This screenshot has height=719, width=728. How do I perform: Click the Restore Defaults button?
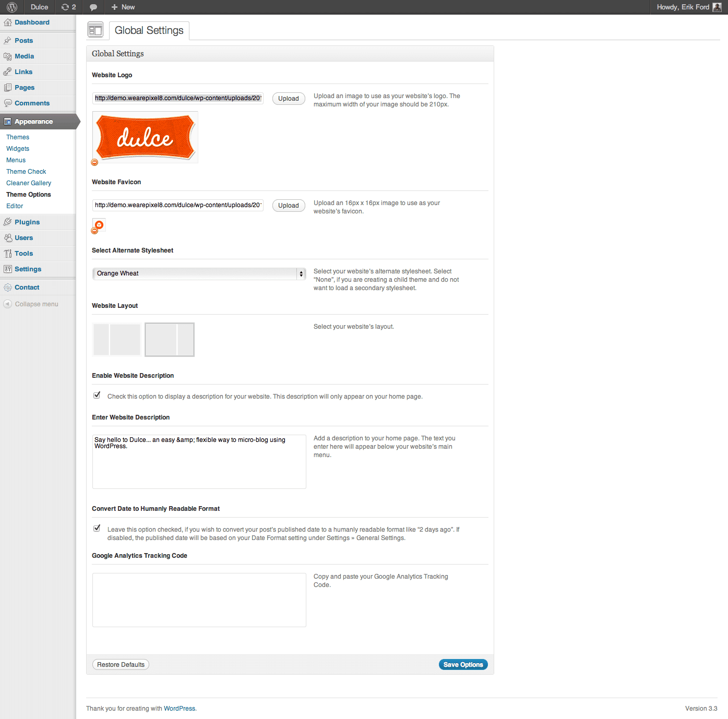[121, 665]
